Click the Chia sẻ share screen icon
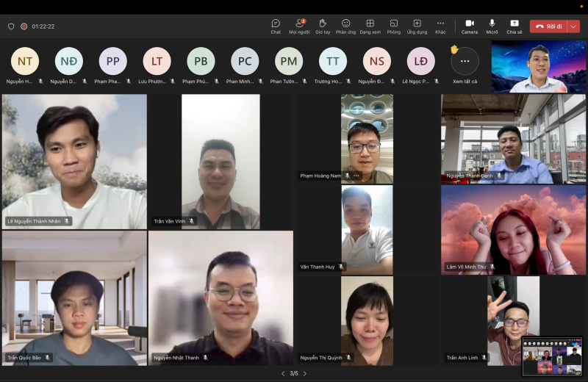 [514, 26]
